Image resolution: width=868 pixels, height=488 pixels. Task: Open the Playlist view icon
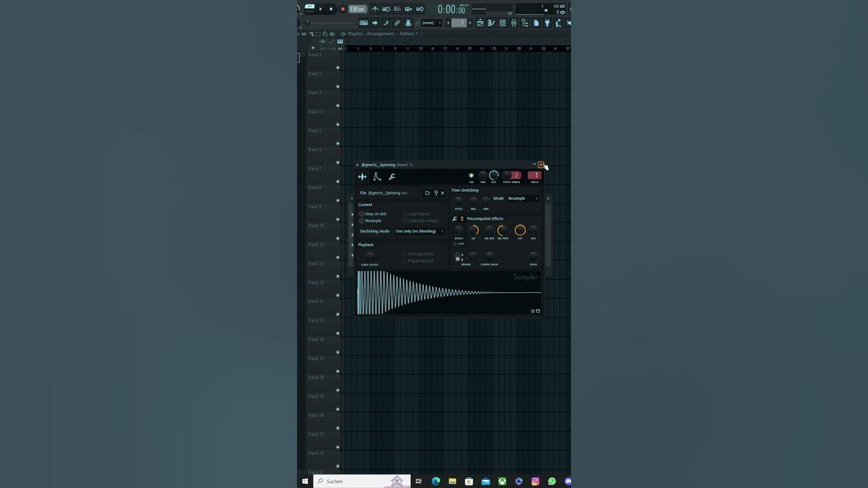tap(480, 23)
